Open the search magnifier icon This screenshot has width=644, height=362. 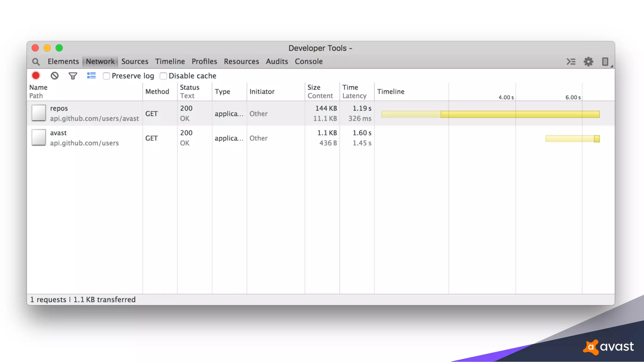coord(36,62)
